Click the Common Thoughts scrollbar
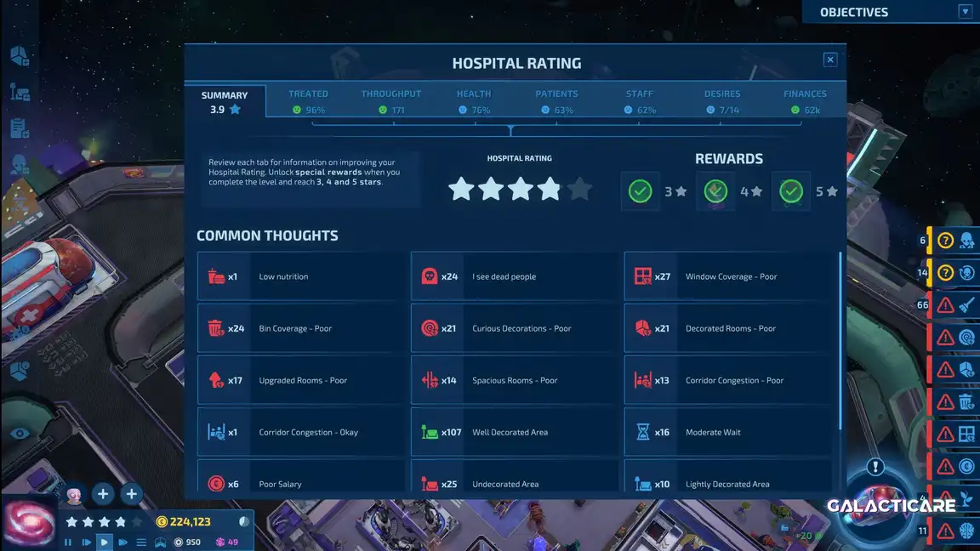Viewport: 980px width, 551px height. pyautogui.click(x=840, y=340)
